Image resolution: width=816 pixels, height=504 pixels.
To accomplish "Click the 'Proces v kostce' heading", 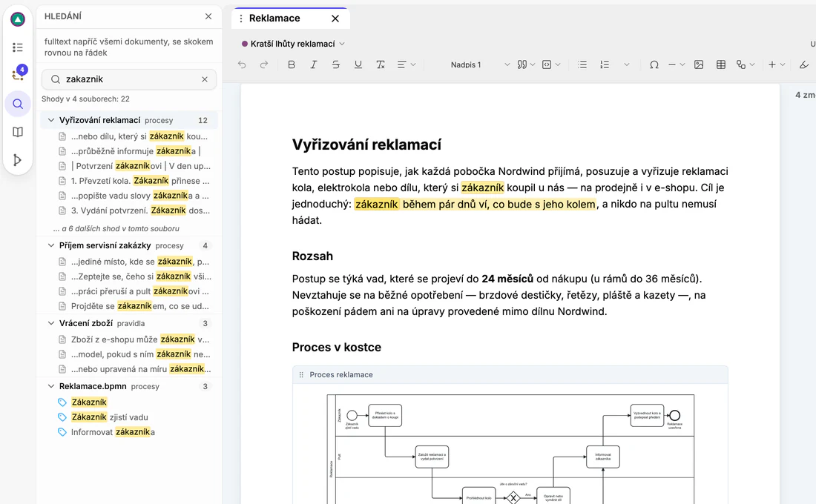I will [336, 347].
